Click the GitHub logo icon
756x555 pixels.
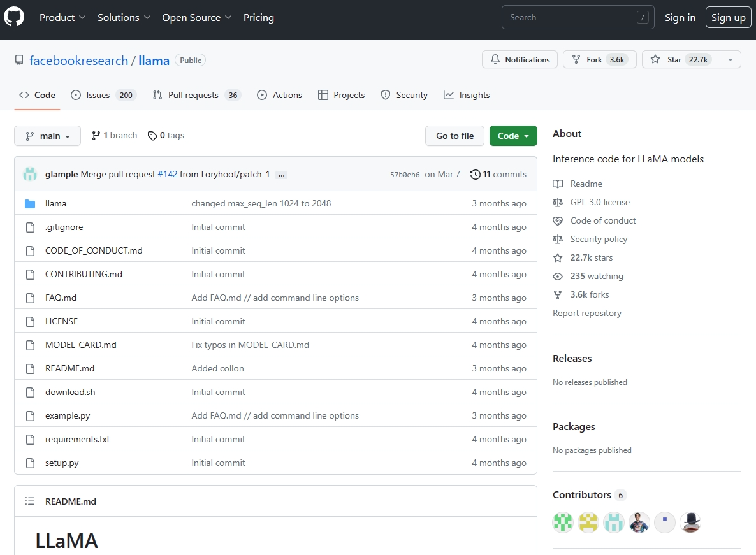pyautogui.click(x=14, y=17)
